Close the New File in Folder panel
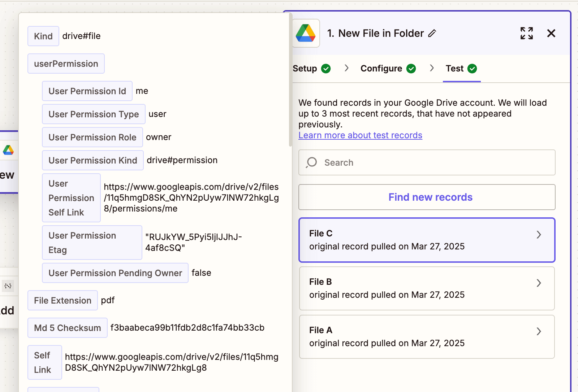The image size is (578, 392). 551,33
